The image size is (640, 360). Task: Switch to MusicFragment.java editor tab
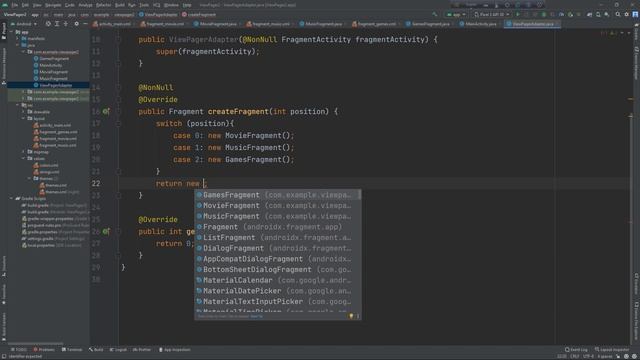point(322,24)
